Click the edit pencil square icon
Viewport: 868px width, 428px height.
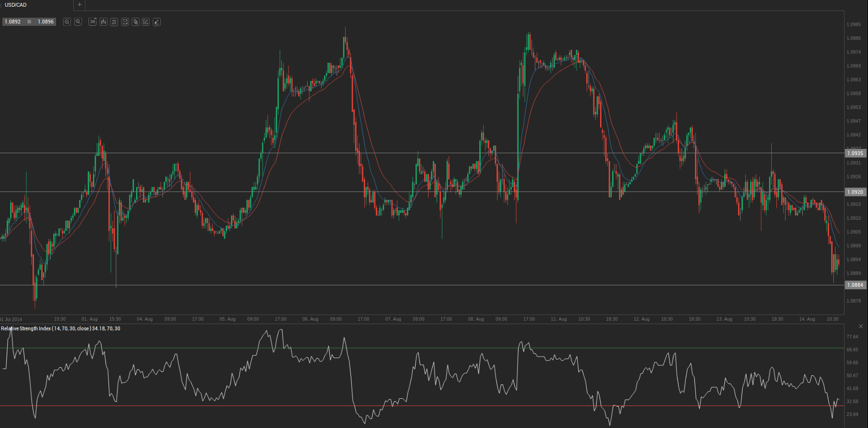[x=146, y=22]
